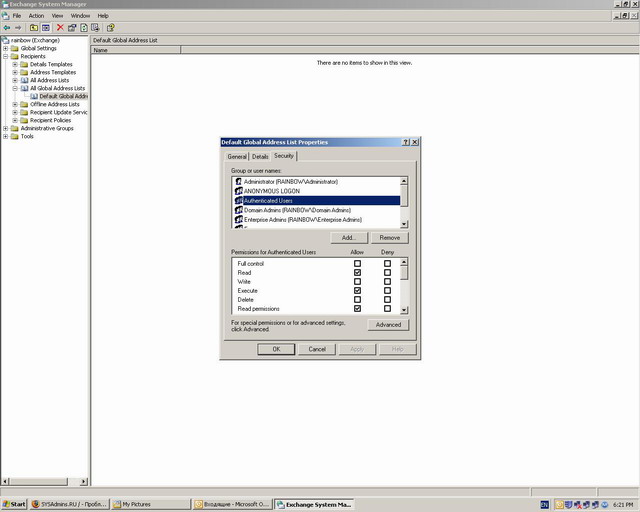This screenshot has width=640, height=512.
Task: Click the Enterprise Admins group icon
Action: coord(239,219)
